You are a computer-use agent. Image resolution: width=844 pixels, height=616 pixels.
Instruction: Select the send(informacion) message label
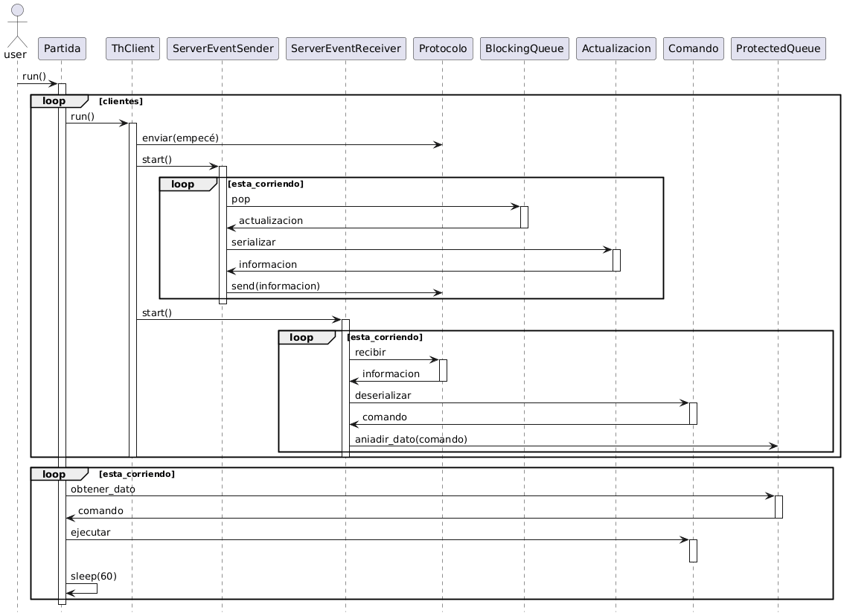[x=275, y=286]
